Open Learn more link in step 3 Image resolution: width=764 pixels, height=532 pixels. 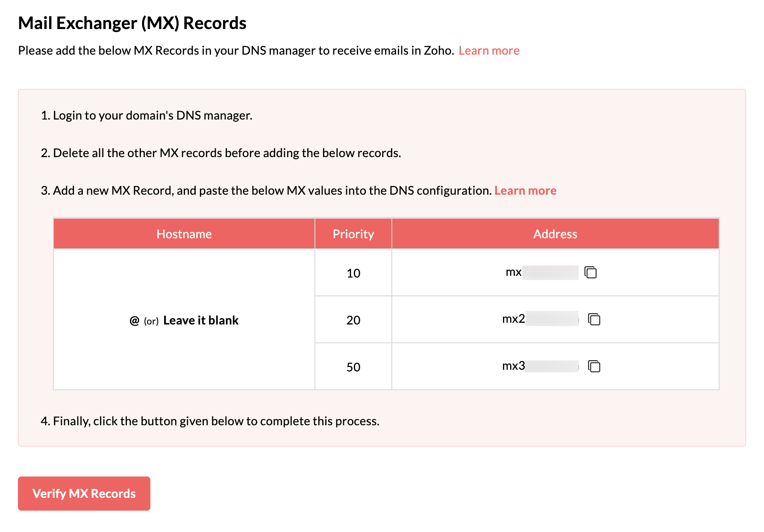tap(525, 191)
